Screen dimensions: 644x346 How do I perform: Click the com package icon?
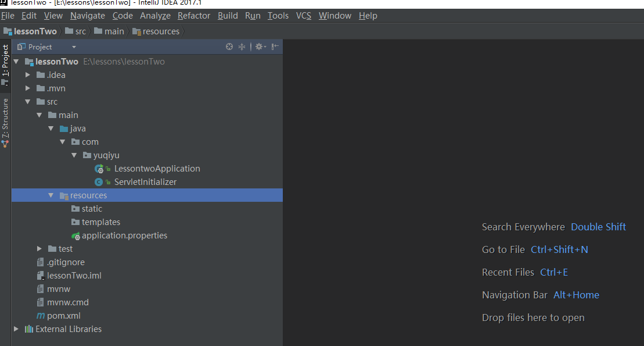[75, 142]
